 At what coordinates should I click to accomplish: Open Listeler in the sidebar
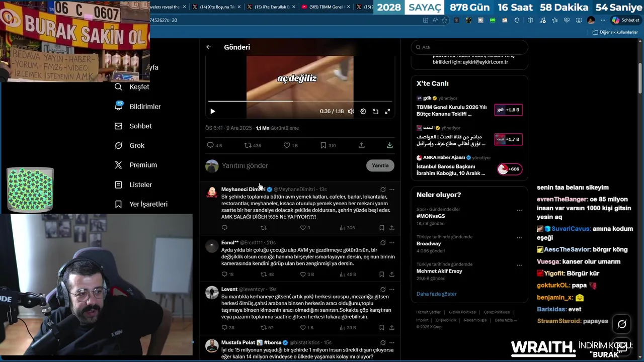(x=133, y=185)
